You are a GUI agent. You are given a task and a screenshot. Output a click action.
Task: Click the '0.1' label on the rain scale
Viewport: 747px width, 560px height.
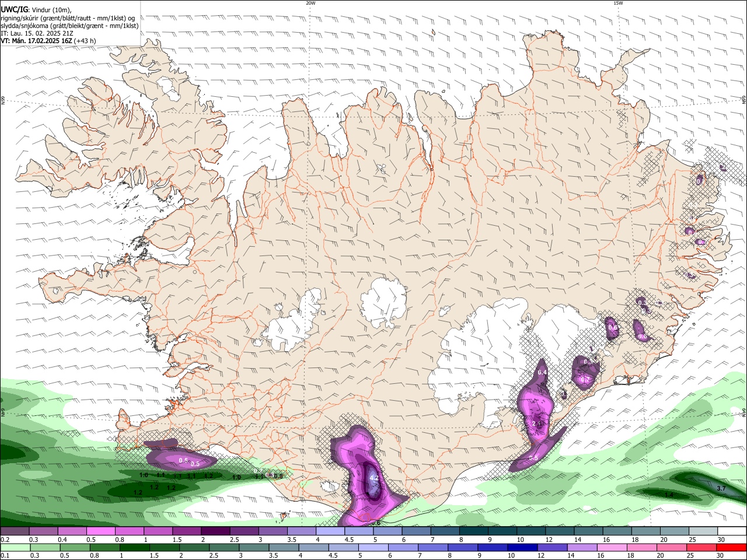(x=4, y=556)
